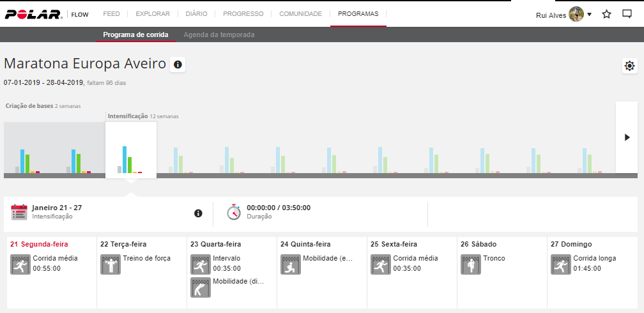Viewport: 644px width, 313px height.
Task: Go to the COMUNIDADE menu
Action: [x=300, y=13]
